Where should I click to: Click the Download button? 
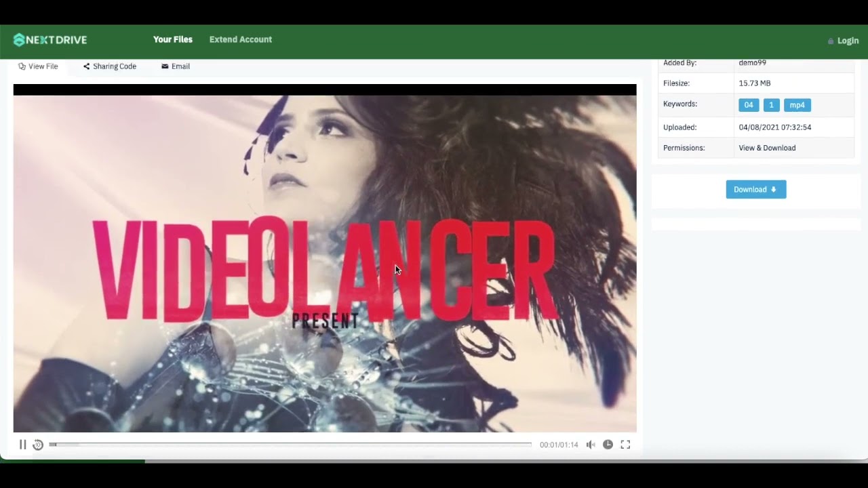756,189
